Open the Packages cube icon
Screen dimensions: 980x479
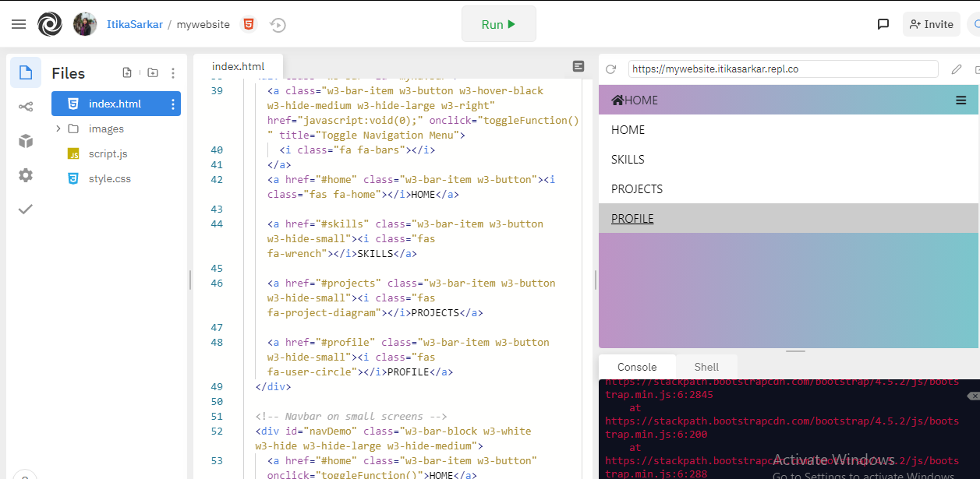pos(26,141)
